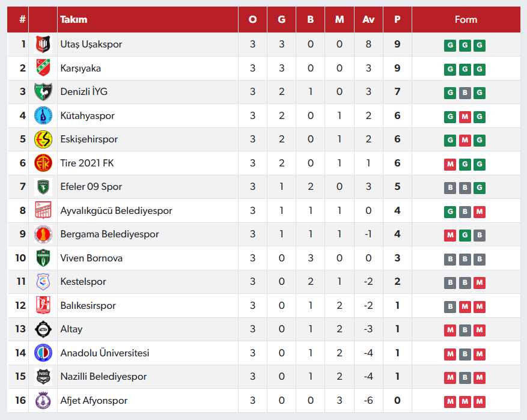Click Viven Bornova's last gray B badge
The width and height of the screenshot is (527, 420).
479,259
